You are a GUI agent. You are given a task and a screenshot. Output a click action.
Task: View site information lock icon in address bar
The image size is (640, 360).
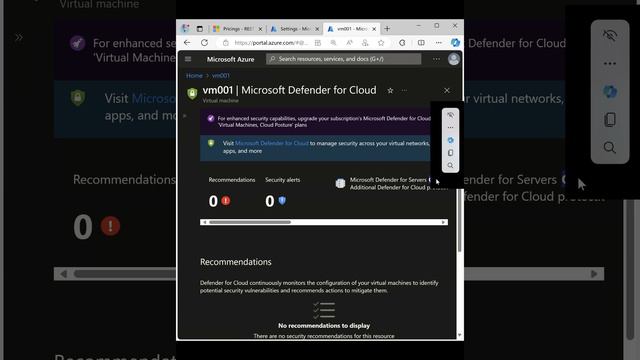point(225,42)
